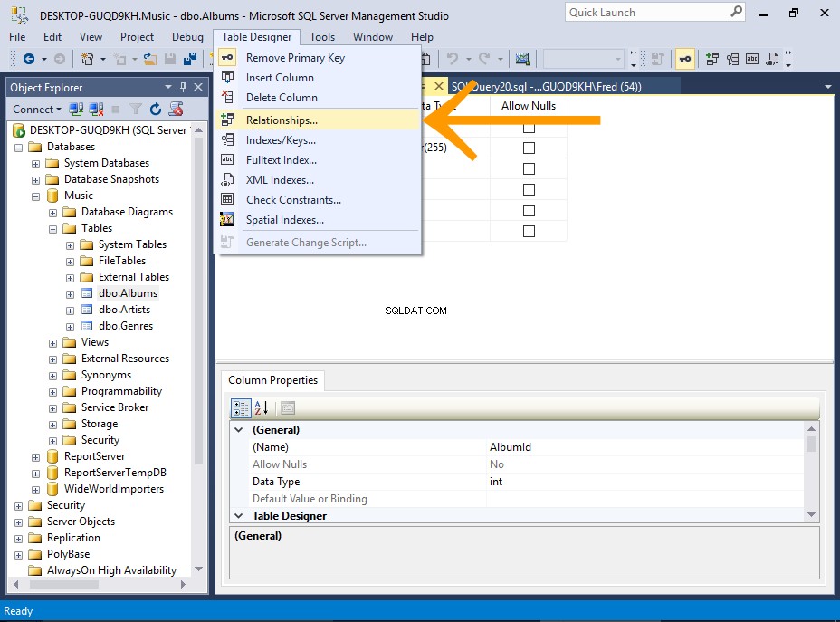Click the XML Indexes toolbar icon
The width and height of the screenshot is (840, 622).
tap(772, 59)
